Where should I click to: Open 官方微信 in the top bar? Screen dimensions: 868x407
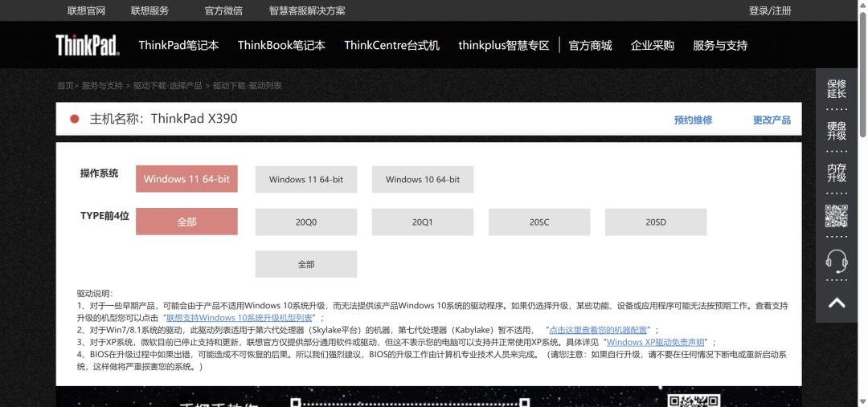click(223, 10)
